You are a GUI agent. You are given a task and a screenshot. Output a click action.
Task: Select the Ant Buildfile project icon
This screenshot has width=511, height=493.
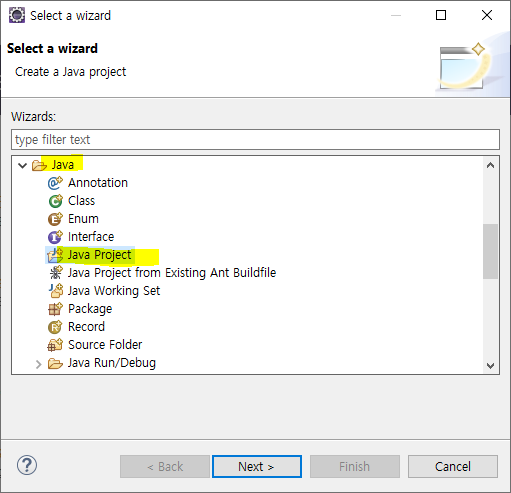tap(55, 273)
